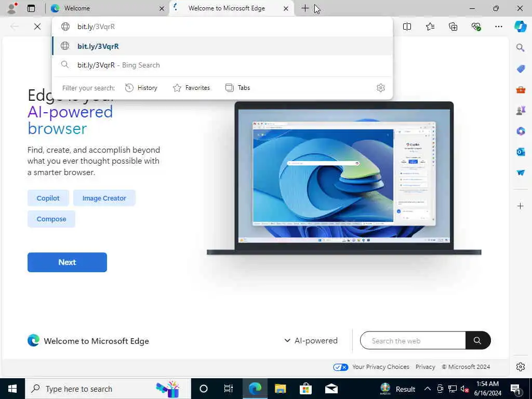
Task: Show hidden system tray icons
Action: [428, 389]
